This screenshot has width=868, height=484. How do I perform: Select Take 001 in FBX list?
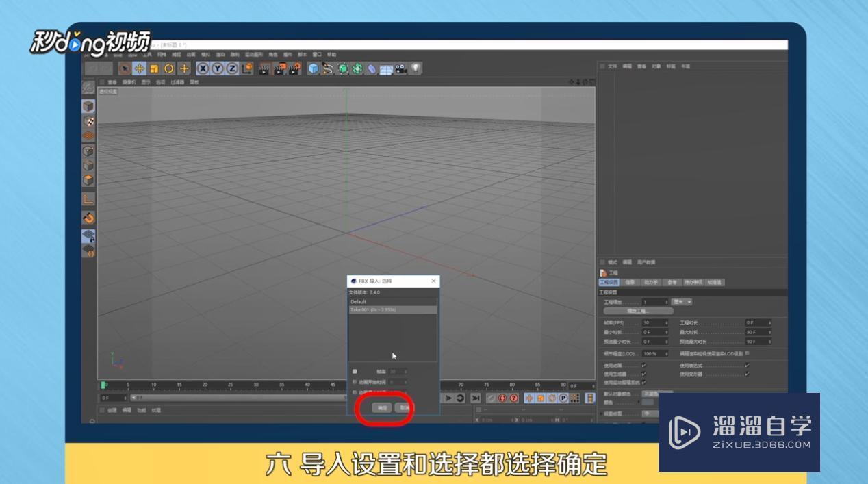coord(392,310)
